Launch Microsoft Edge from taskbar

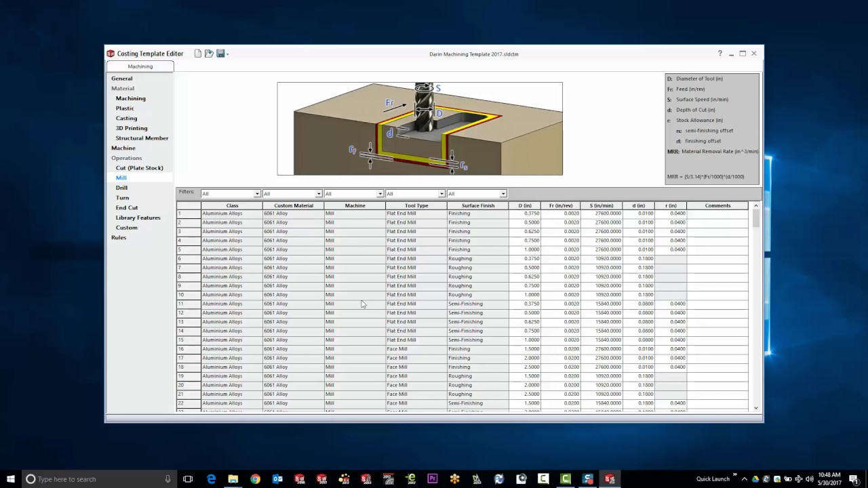pyautogui.click(x=211, y=479)
